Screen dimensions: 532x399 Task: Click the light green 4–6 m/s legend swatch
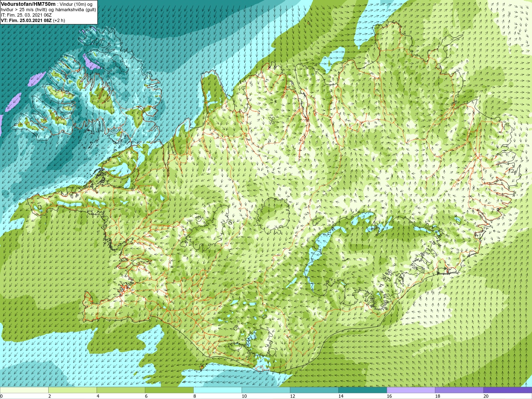click(121, 390)
